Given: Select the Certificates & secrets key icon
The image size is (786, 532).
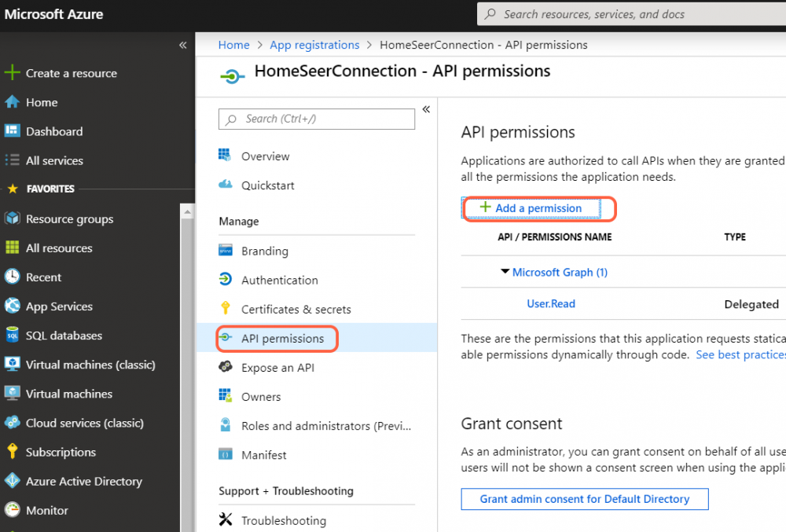Looking at the screenshot, I should click(x=226, y=309).
